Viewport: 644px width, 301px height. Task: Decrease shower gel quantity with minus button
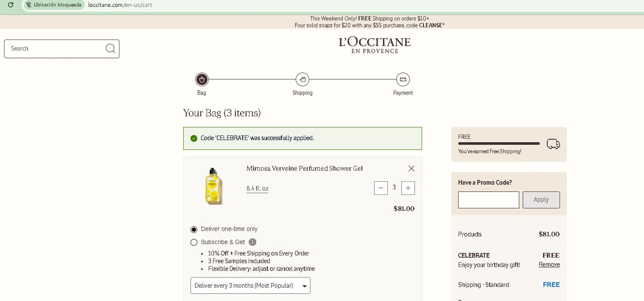pyautogui.click(x=381, y=188)
